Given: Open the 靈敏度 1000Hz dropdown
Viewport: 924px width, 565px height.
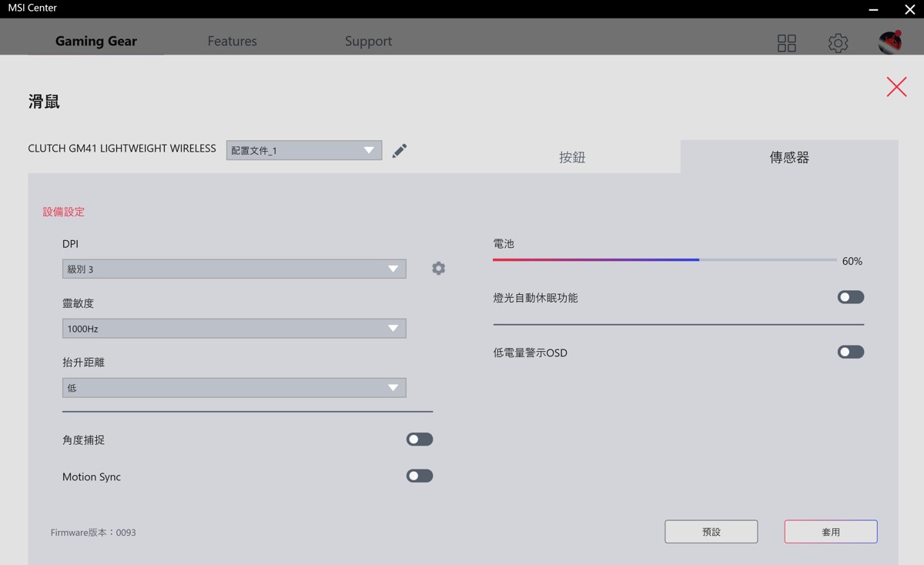Looking at the screenshot, I should [234, 328].
